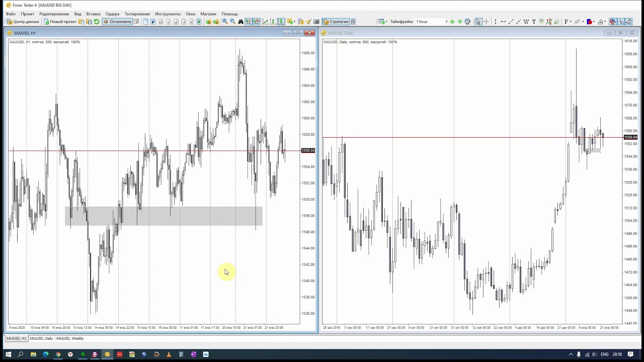Select the line chart type icon
Screen dimensions: 644x362
click(x=265, y=22)
